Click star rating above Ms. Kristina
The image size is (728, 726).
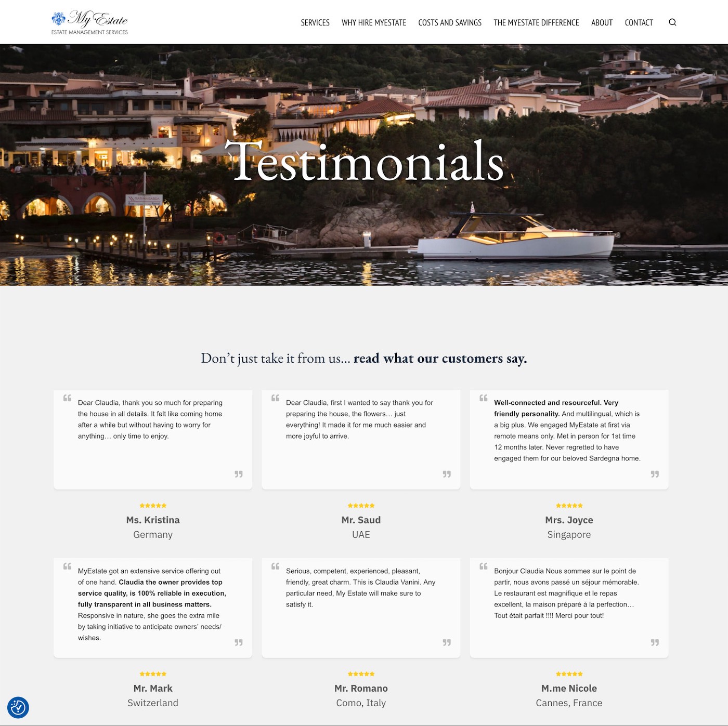coord(153,506)
